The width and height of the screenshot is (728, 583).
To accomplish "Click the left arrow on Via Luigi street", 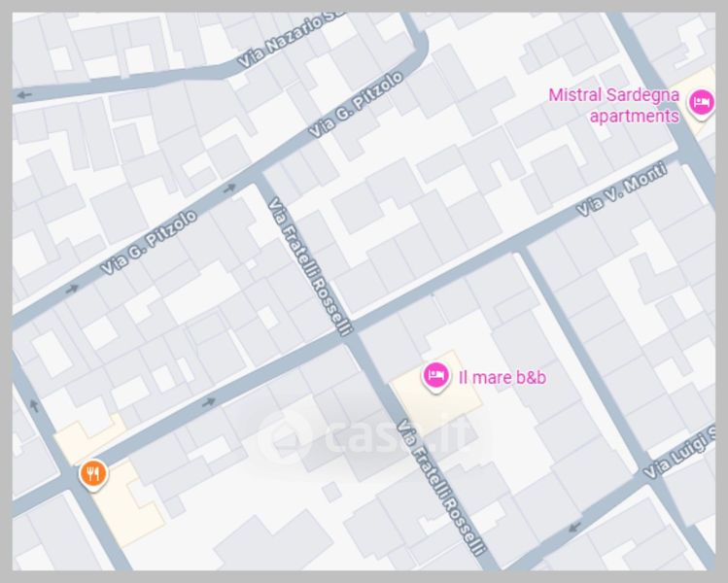I will (x=574, y=528).
